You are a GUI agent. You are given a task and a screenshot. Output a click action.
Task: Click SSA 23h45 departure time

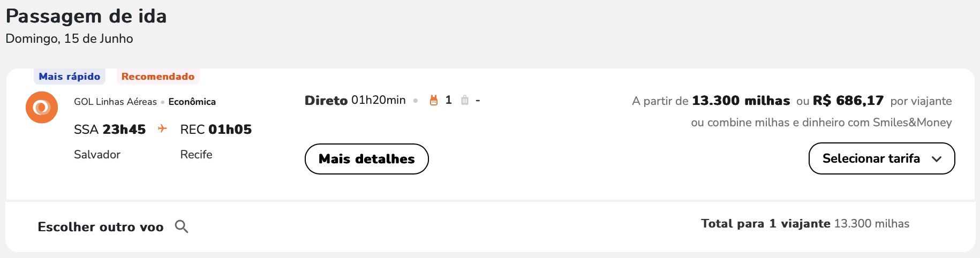pyautogui.click(x=110, y=130)
